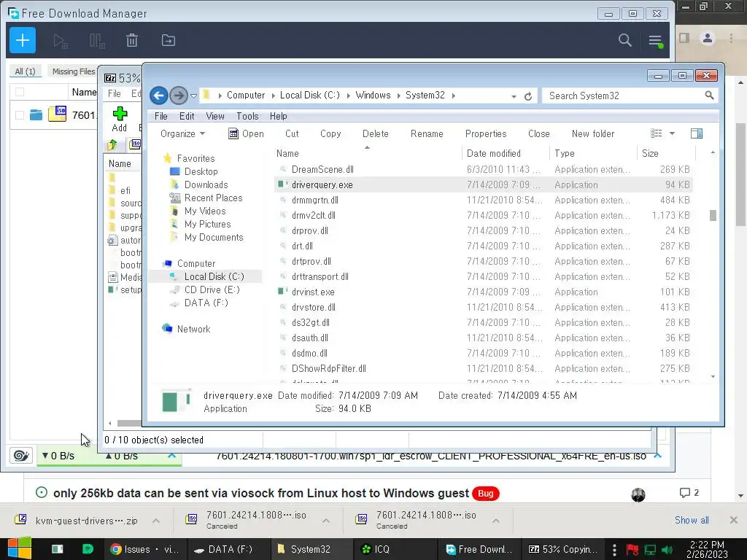Click Rename in Explorer toolbar
747x560 pixels.
[x=427, y=134]
